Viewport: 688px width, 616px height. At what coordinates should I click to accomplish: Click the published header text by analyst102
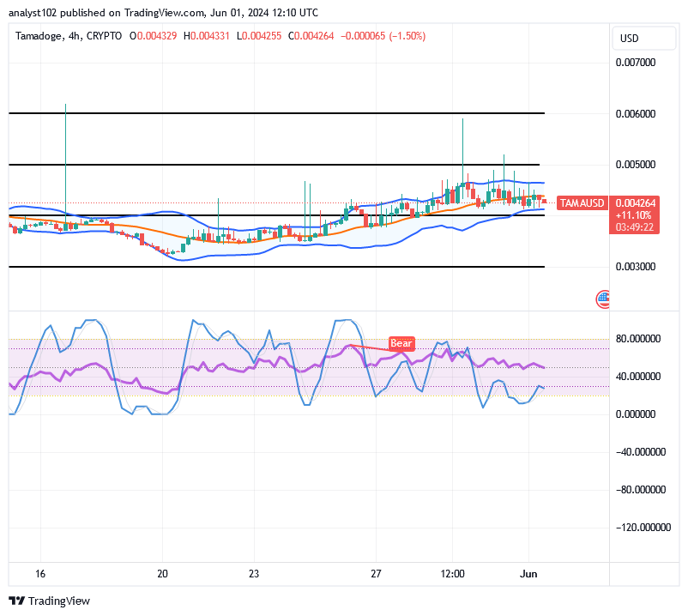click(163, 13)
